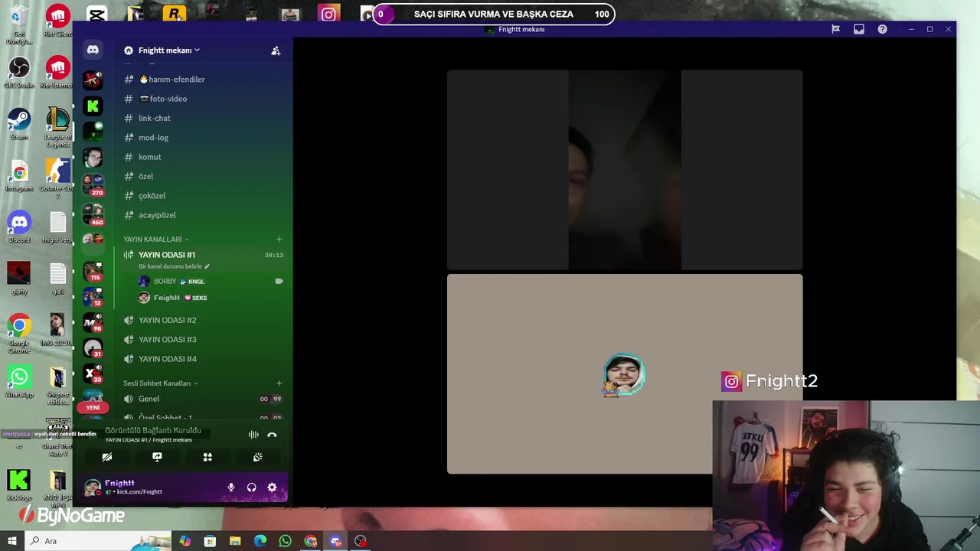
Task: Open activities launcher in voice panel
Action: 207,457
